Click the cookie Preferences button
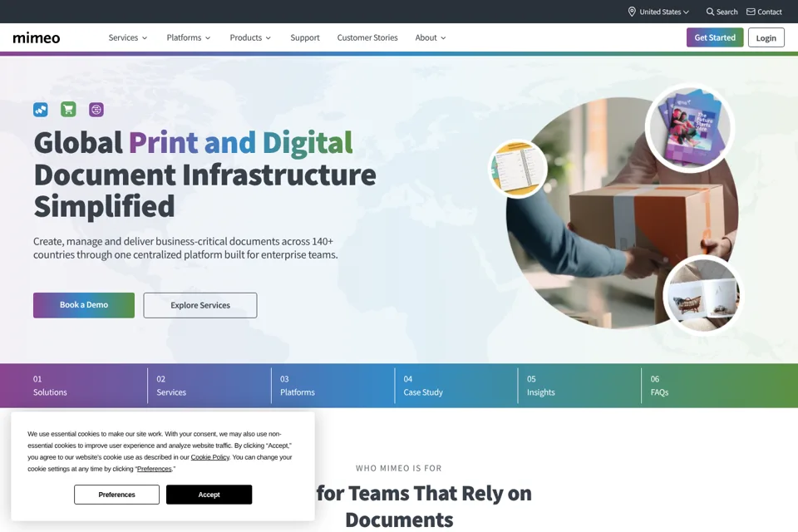The image size is (798, 532). tap(116, 495)
